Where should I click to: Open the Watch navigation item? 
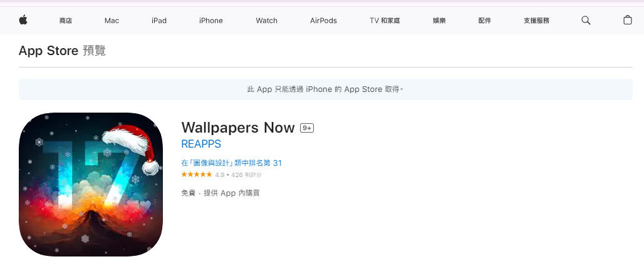tap(266, 21)
